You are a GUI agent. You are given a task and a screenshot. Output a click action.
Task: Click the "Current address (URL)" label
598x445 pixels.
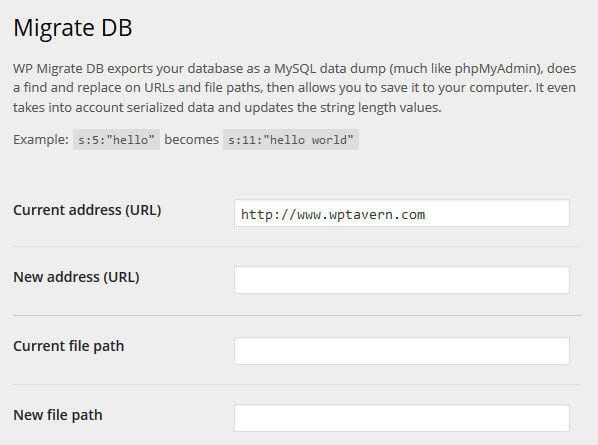(87, 210)
